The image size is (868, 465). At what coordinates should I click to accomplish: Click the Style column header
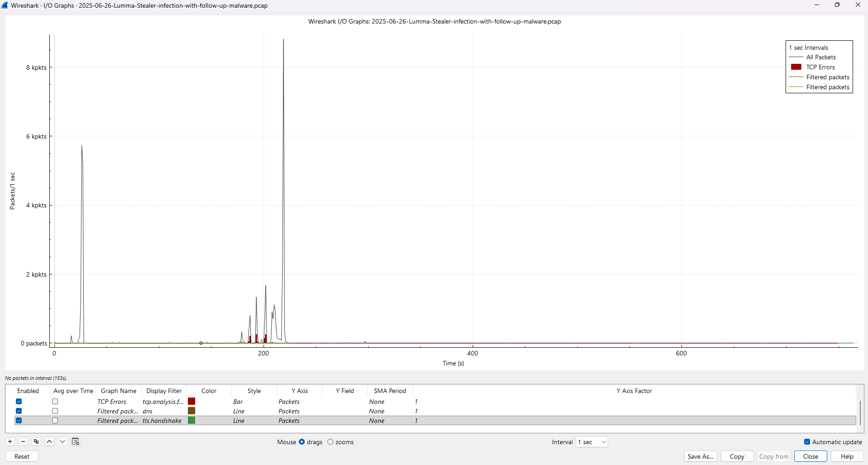254,391
